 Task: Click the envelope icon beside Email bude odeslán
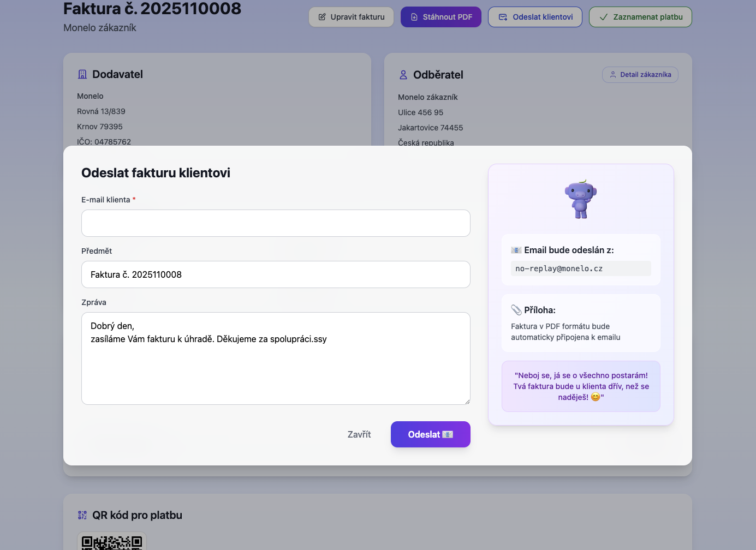coord(516,250)
